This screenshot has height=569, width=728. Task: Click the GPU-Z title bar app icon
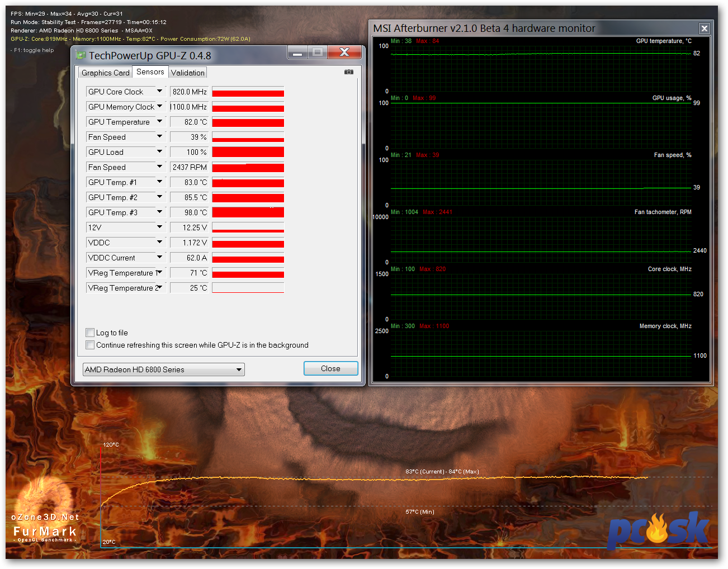(81, 55)
